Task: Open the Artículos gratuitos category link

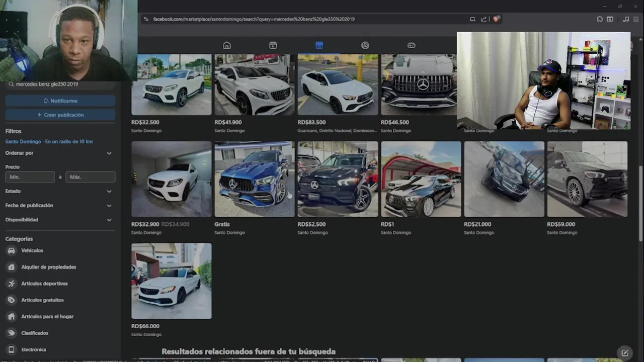Action: [x=42, y=300]
